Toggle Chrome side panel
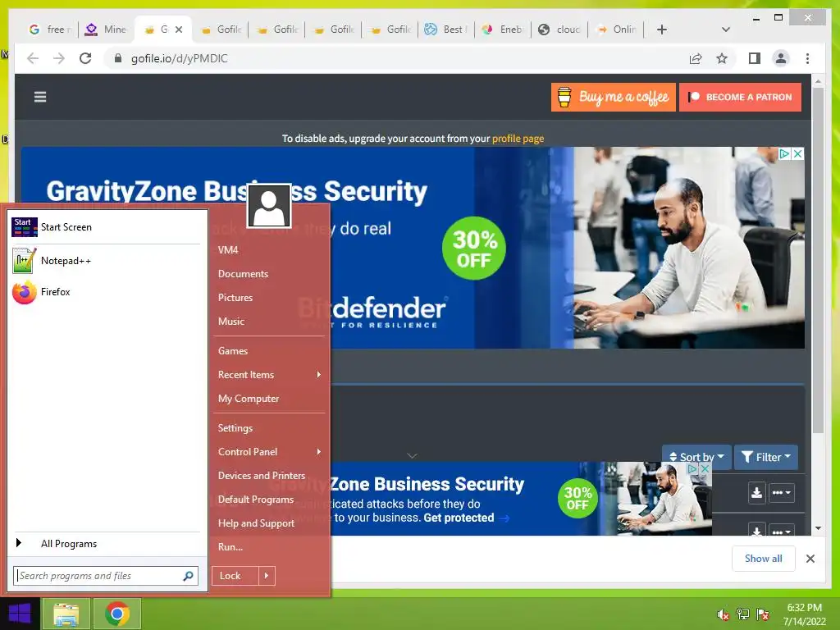Image resolution: width=840 pixels, height=630 pixels. click(x=755, y=58)
